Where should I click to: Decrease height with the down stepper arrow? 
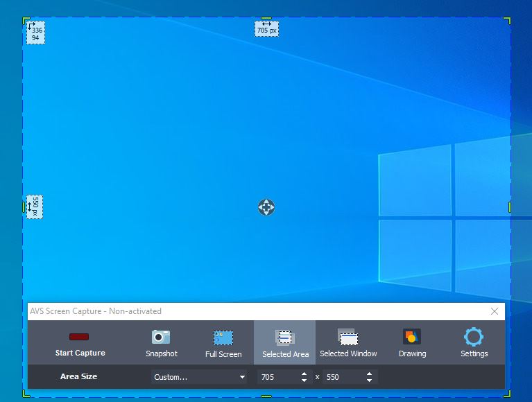point(369,381)
